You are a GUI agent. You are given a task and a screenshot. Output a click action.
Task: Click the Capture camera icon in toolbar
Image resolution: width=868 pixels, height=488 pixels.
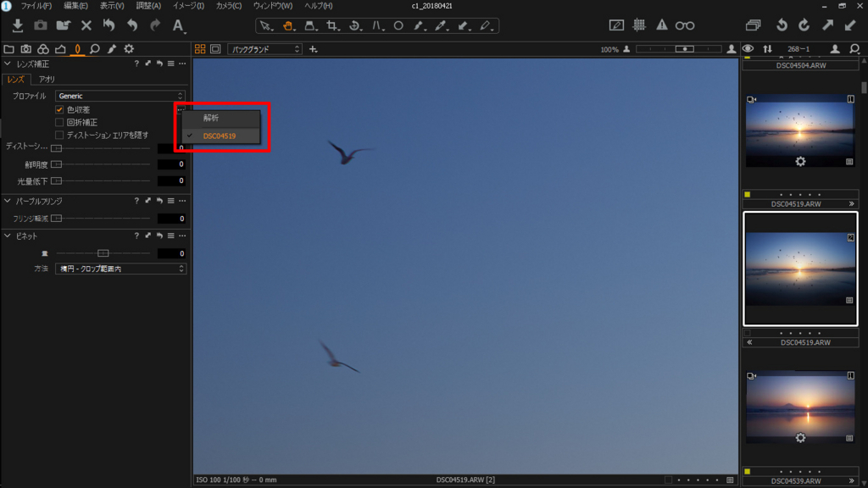click(41, 25)
